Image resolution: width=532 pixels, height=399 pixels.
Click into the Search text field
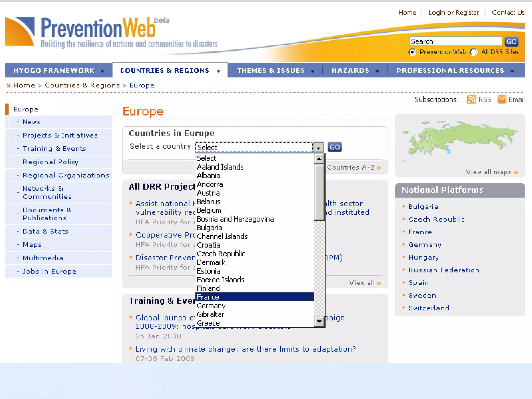click(x=455, y=42)
